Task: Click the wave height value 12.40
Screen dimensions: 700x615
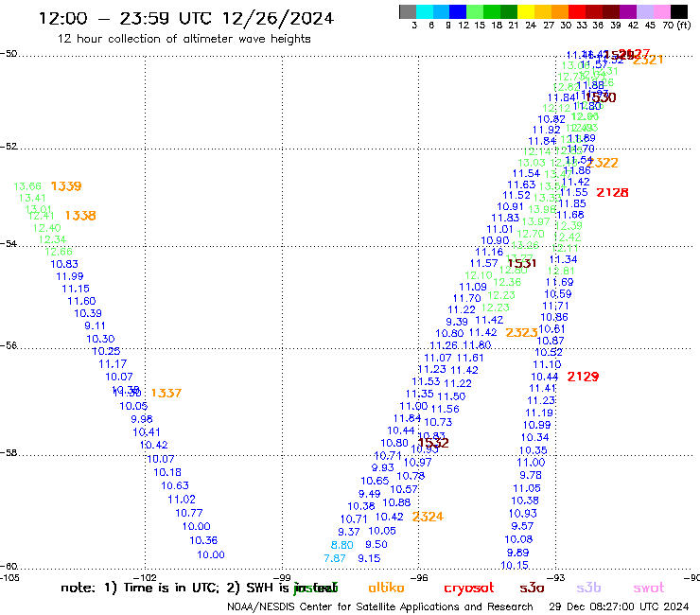Action: click(47, 228)
